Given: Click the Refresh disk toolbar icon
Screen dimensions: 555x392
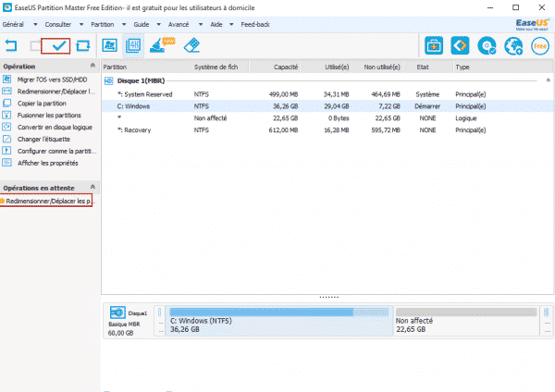Looking at the screenshot, I should (x=83, y=45).
